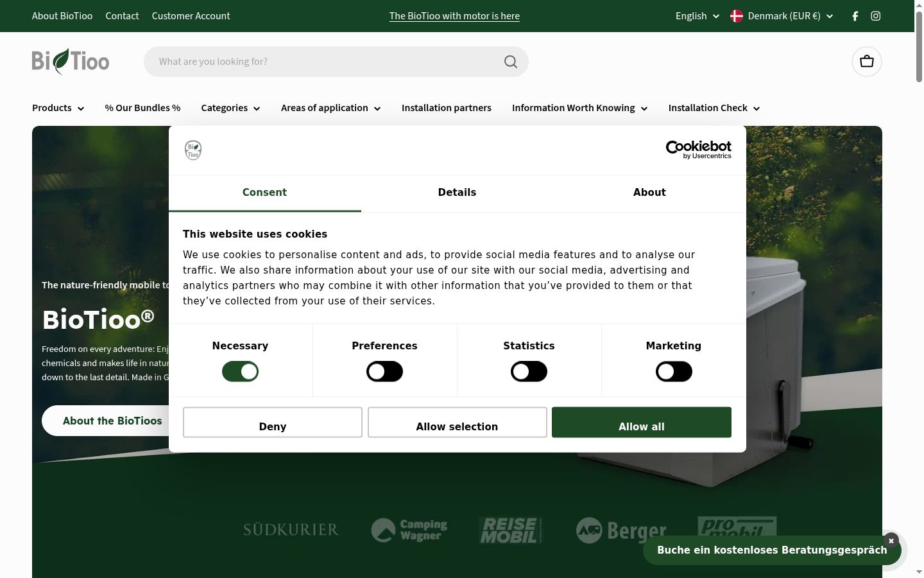Open the Contact link
Image resolution: width=924 pixels, height=578 pixels.
coord(122,16)
